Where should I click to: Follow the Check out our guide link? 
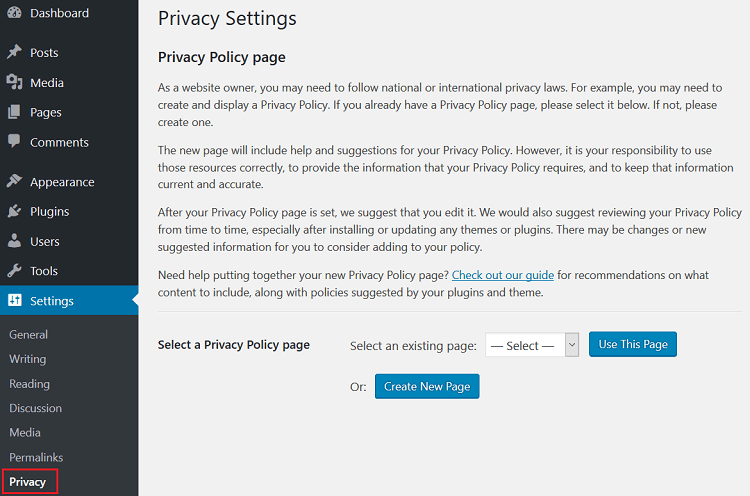click(x=503, y=275)
